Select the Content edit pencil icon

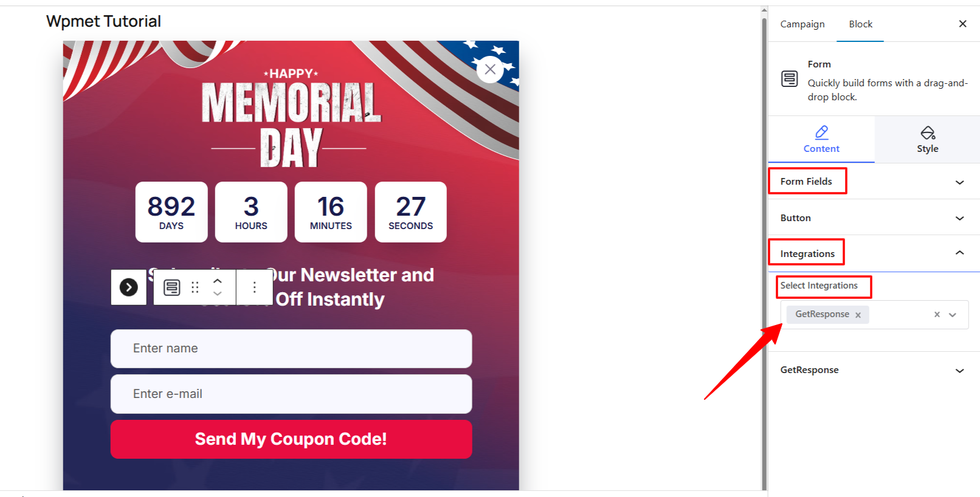tap(821, 139)
